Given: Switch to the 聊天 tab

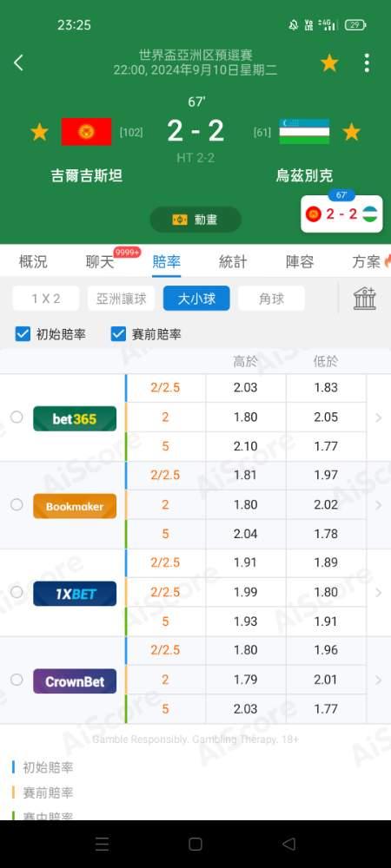Looking at the screenshot, I should click(100, 262).
